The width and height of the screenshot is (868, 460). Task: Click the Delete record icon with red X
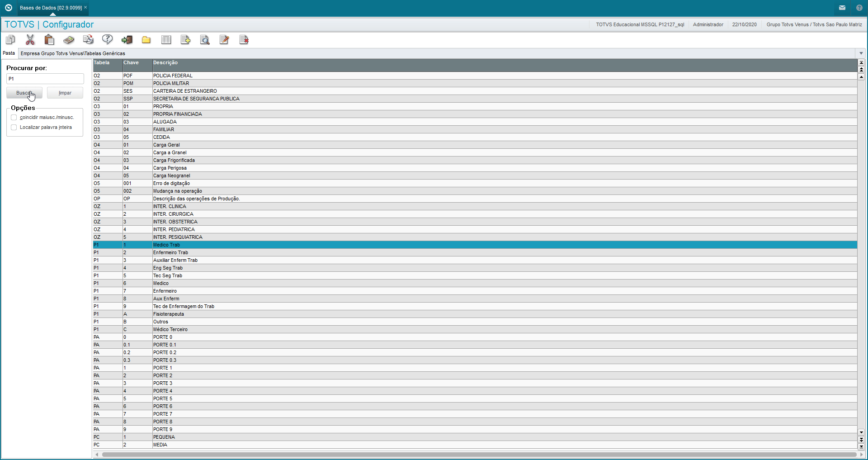click(244, 40)
